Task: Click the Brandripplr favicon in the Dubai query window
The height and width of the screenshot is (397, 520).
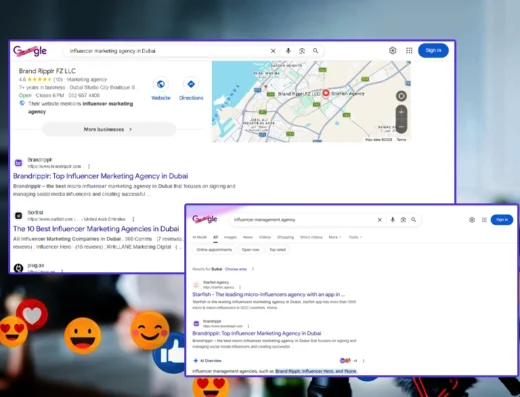Action: (x=18, y=163)
